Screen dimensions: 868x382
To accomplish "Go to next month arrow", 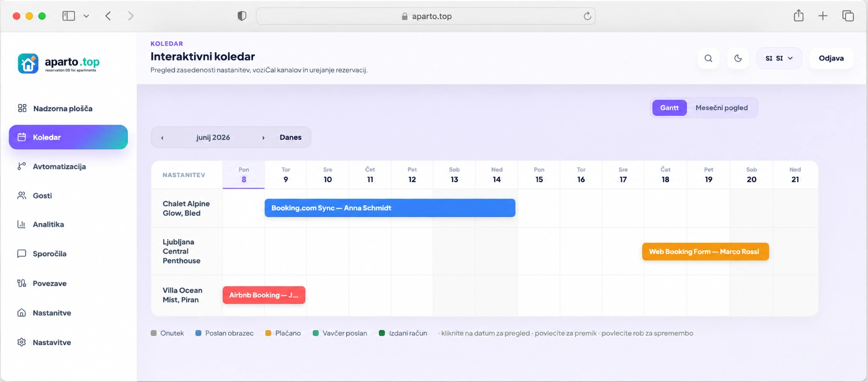I will pos(263,137).
